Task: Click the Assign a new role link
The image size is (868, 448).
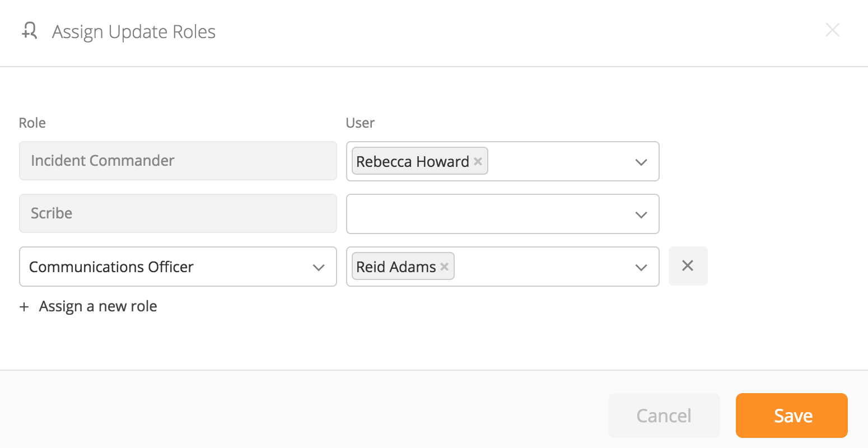Action: 98,306
